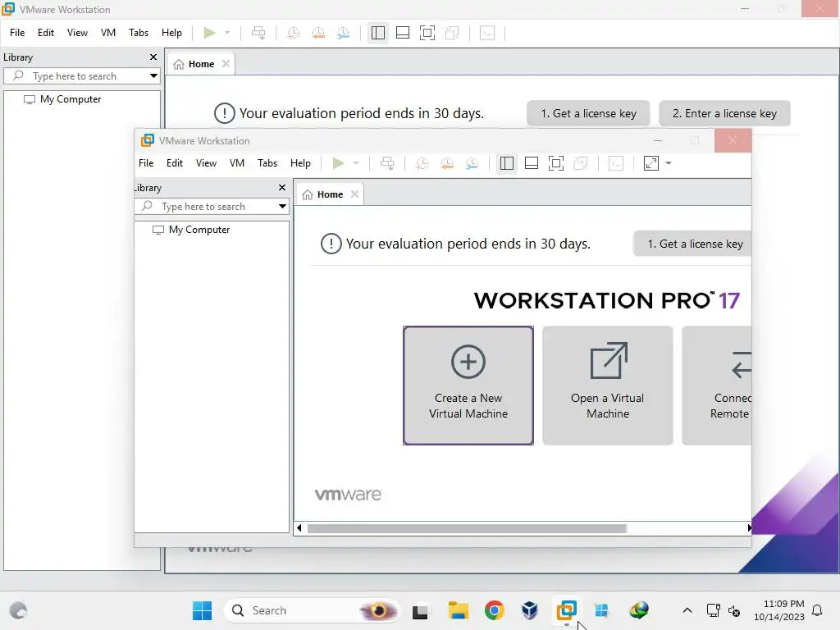Image resolution: width=840 pixels, height=630 pixels.
Task: Click Send Ctrl+Alt+Del icon in front window
Action: [387, 163]
